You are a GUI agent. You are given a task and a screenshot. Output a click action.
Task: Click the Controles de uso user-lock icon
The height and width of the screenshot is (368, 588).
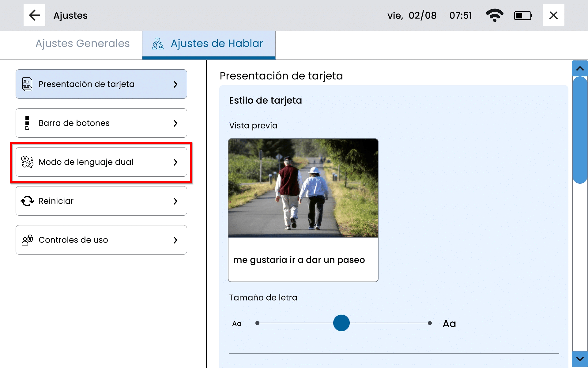point(27,240)
